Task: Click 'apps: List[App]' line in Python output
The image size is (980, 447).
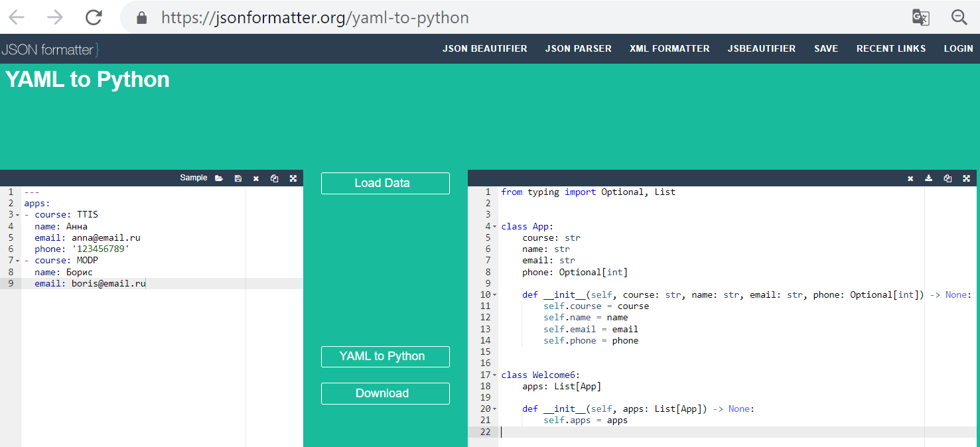Action: coord(562,387)
